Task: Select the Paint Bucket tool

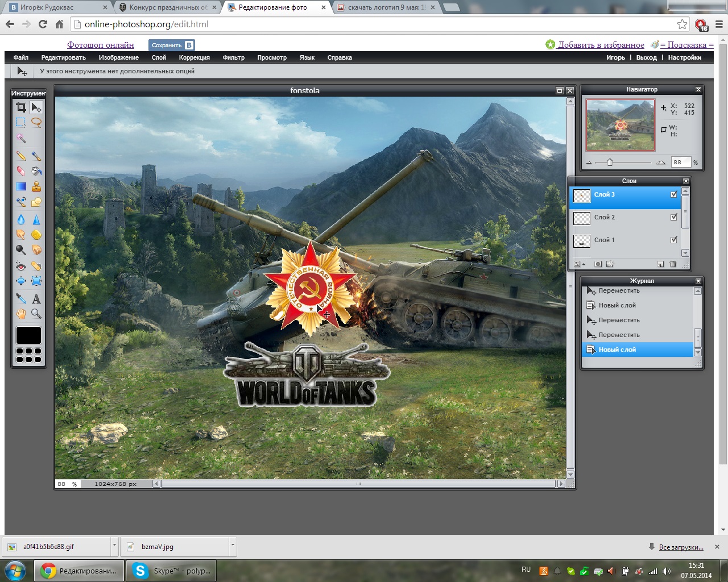Action: pos(36,171)
